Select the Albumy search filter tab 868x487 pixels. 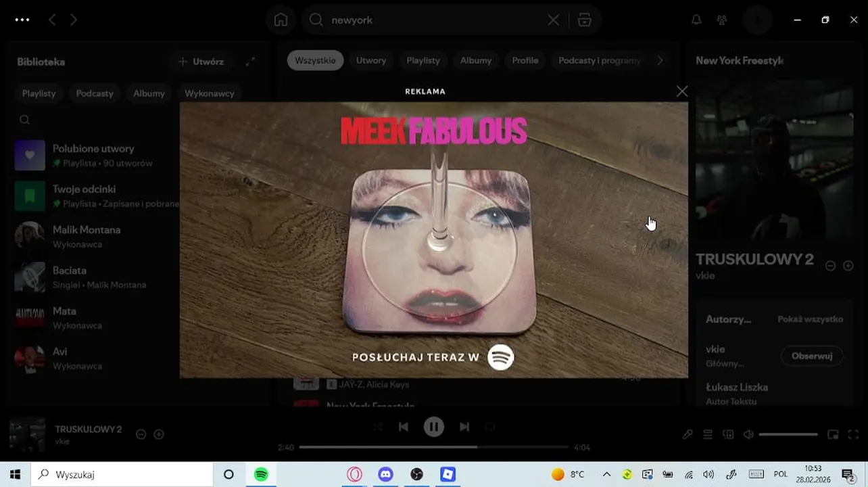[476, 60]
